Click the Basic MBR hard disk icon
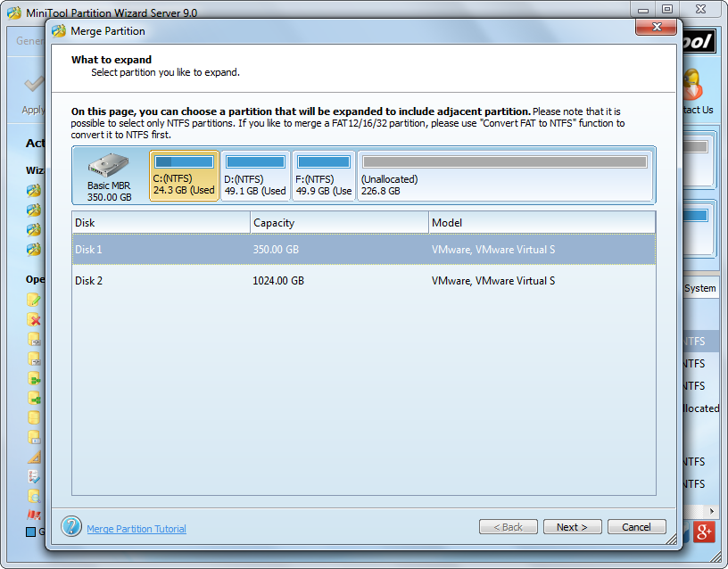728x569 pixels. 109,165
